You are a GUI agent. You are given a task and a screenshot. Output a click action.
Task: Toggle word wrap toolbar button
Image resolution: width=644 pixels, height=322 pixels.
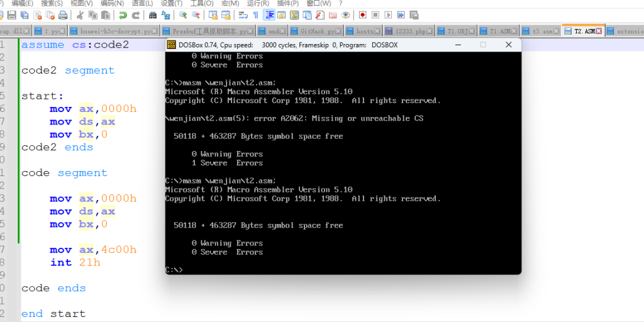243,14
